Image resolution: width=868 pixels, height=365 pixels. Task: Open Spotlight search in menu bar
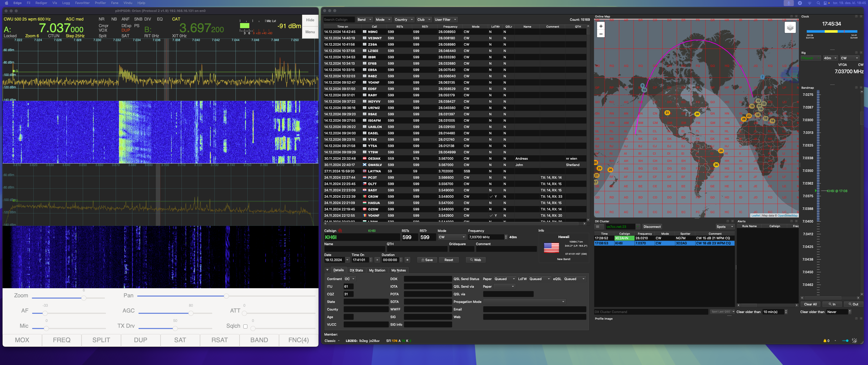(818, 3)
